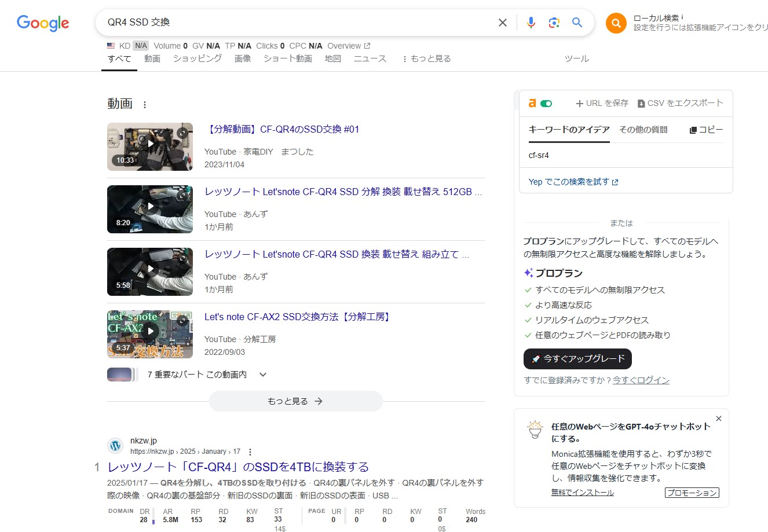Click the small thumbnail beside 7重要なパート
The width and height of the screenshot is (768, 532).
pos(120,375)
